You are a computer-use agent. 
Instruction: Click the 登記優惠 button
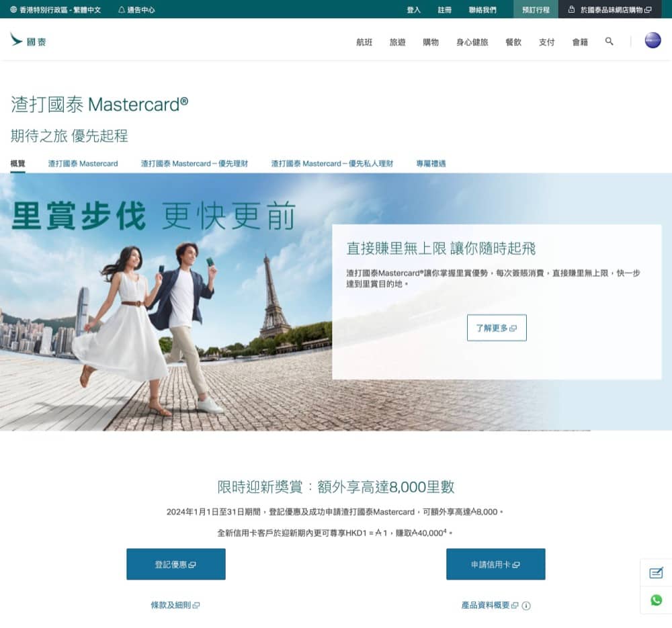(175, 564)
